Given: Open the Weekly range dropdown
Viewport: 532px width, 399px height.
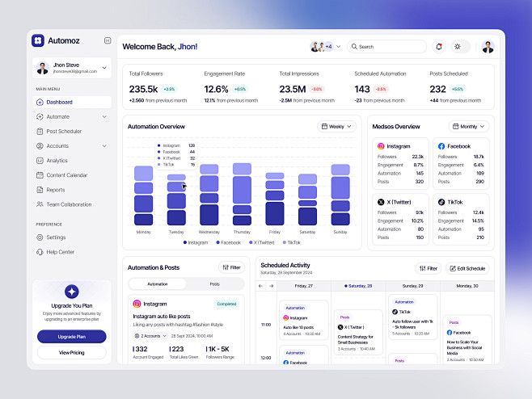Looking at the screenshot, I should coord(336,127).
